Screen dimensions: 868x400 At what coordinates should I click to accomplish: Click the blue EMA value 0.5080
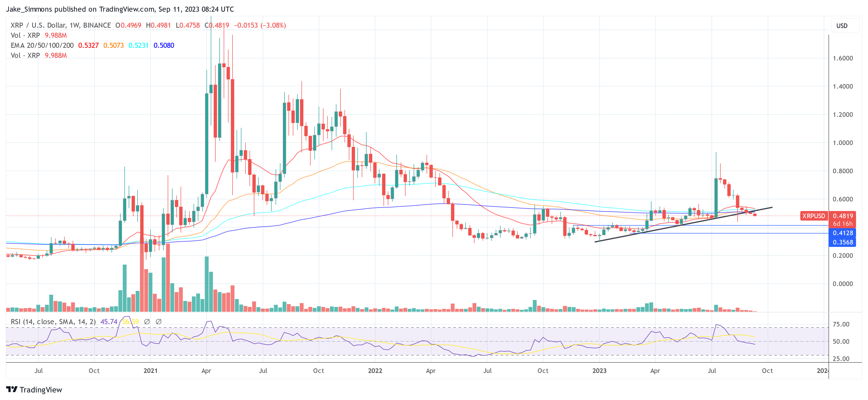[164, 45]
